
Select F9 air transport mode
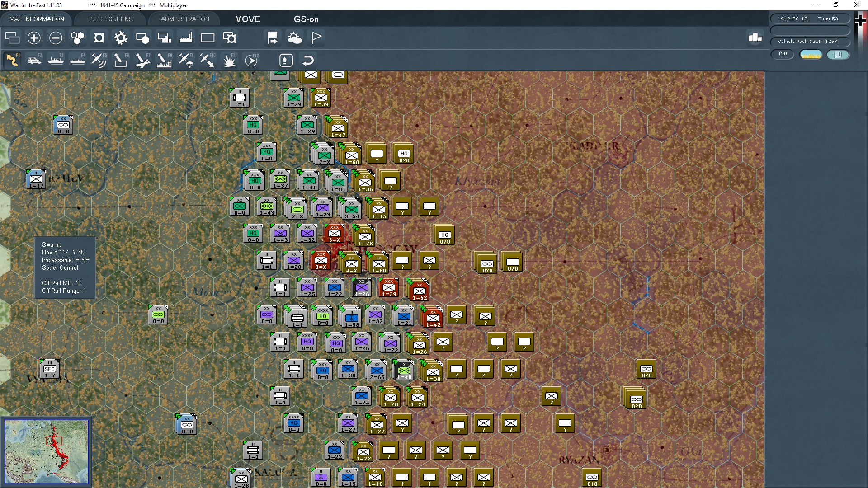[x=186, y=60]
